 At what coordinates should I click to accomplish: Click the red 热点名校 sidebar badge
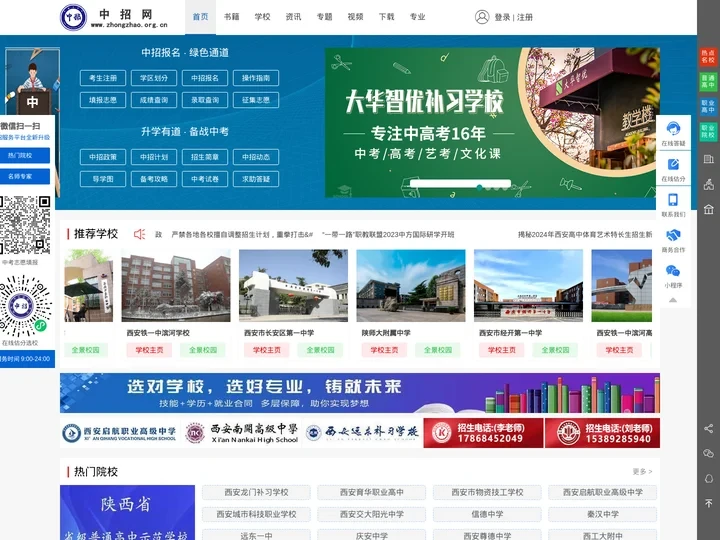click(x=708, y=56)
